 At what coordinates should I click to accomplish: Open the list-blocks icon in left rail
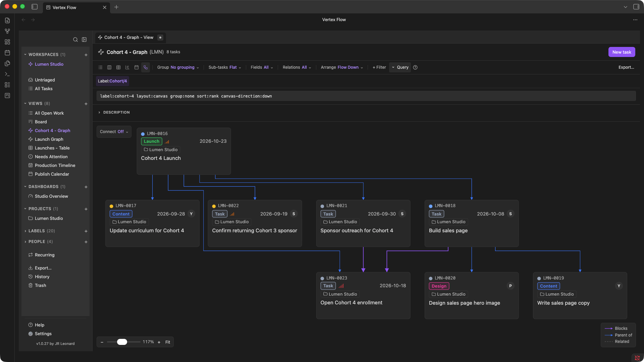click(7, 85)
